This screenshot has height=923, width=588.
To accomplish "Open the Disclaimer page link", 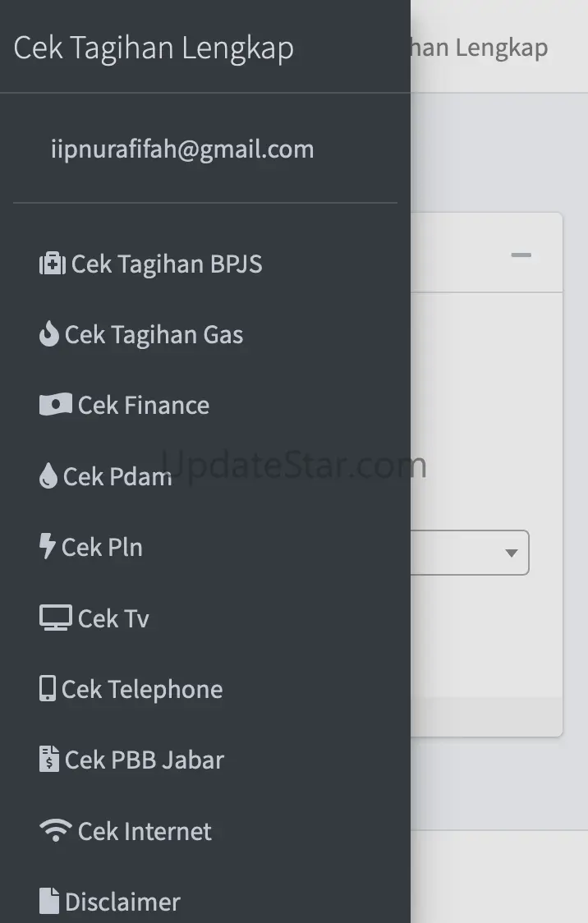I will click(x=122, y=902).
